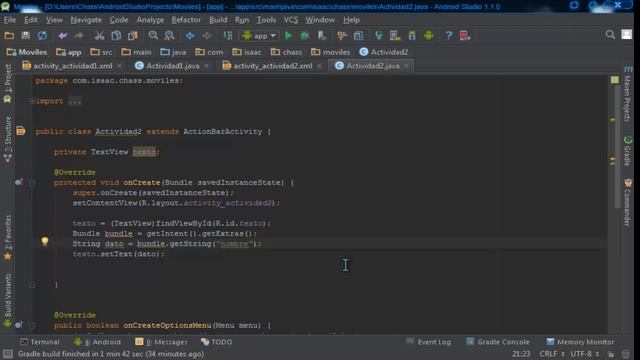Viewport: 640px width, 360px height.
Task: Click the Search Everywhere magnifier icon
Action: (x=610, y=35)
